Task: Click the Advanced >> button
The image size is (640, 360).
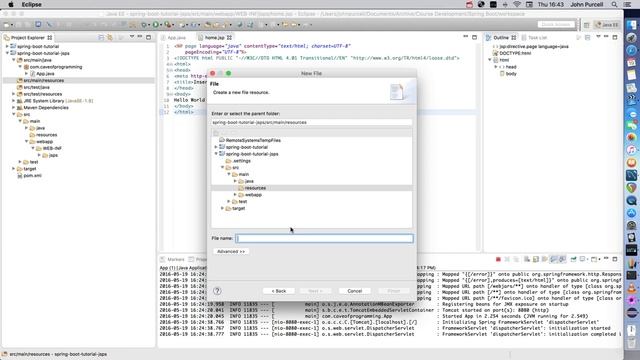Action: [231, 251]
